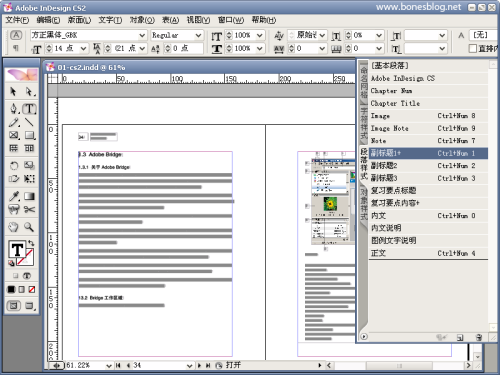Select the Shear tool
This screenshot has width=500, height=375.
coord(13,179)
